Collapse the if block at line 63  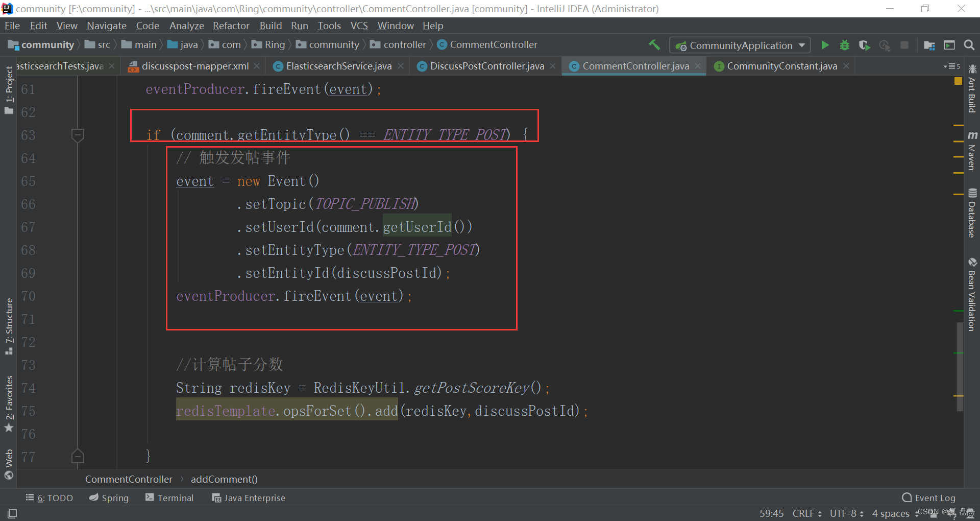(78, 135)
